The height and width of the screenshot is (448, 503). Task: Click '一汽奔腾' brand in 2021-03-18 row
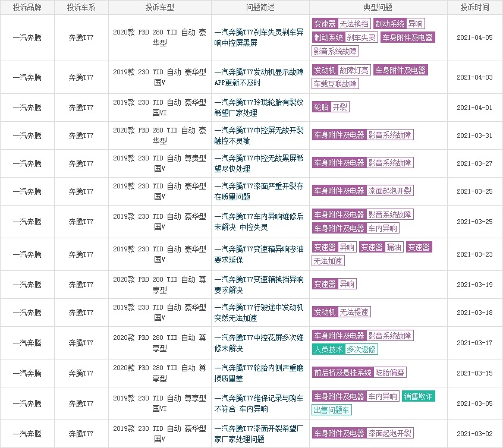pyautogui.click(x=27, y=313)
